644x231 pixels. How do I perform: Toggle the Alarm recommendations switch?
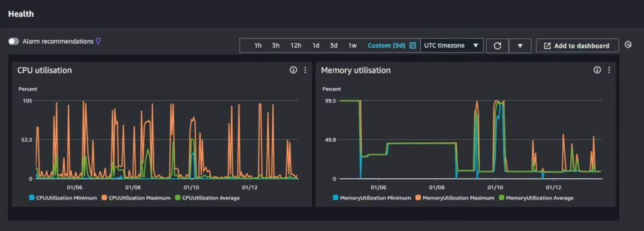[x=14, y=42]
